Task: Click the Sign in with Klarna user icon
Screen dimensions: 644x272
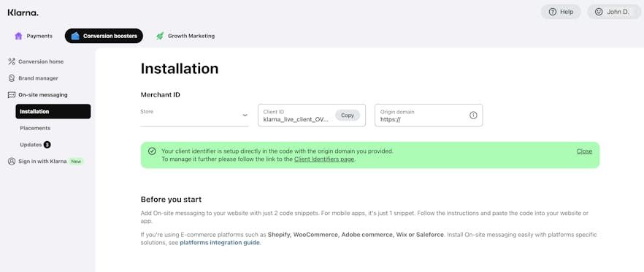Action: [x=12, y=162]
